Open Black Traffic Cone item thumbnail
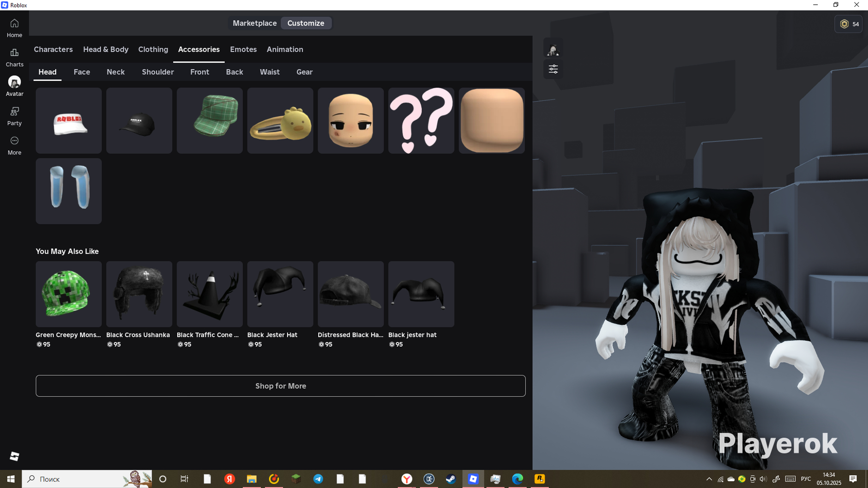868x488 pixels. 210,294
